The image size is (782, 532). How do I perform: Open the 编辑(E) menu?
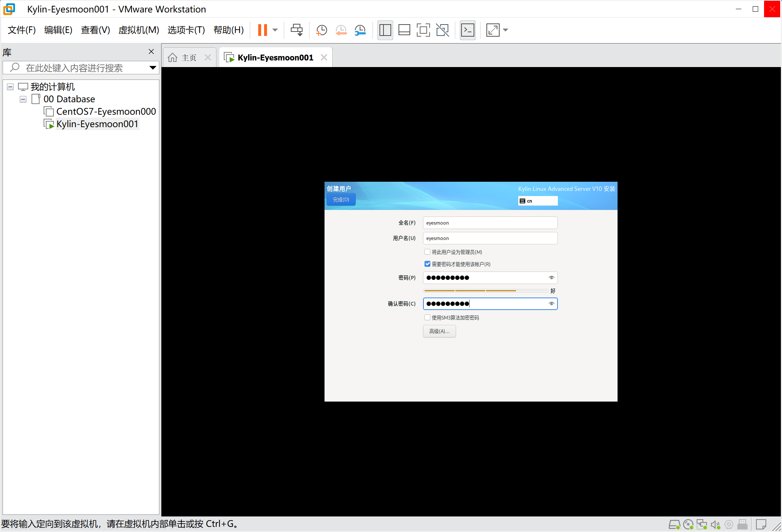58,30
